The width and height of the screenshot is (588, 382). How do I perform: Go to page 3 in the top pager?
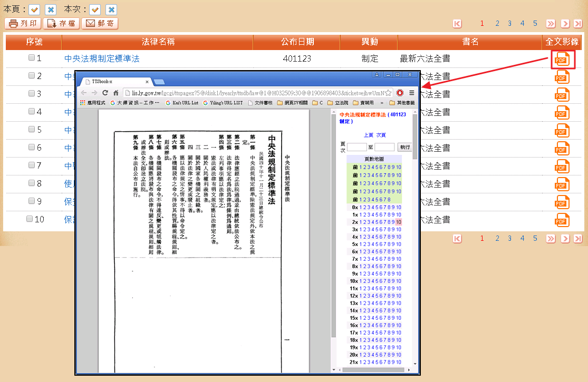click(509, 24)
